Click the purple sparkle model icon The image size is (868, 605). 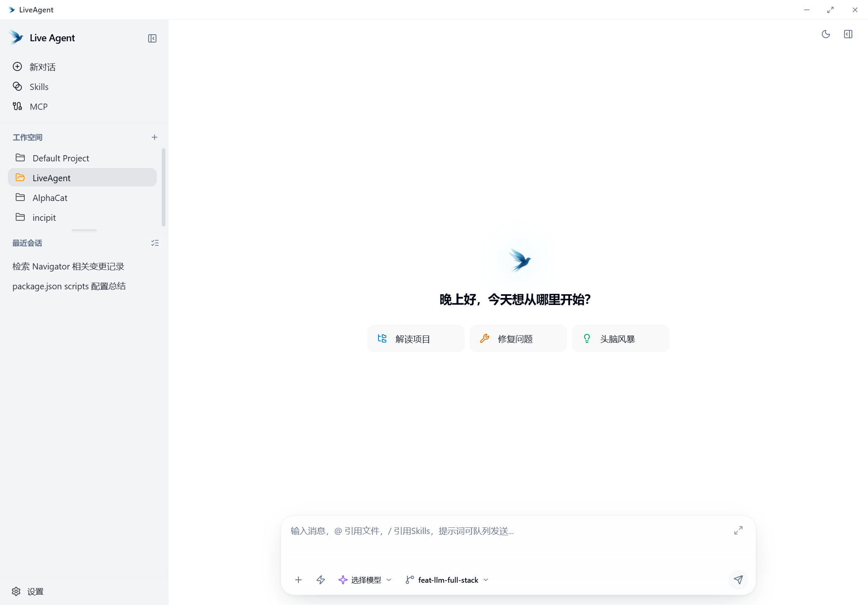pos(343,580)
